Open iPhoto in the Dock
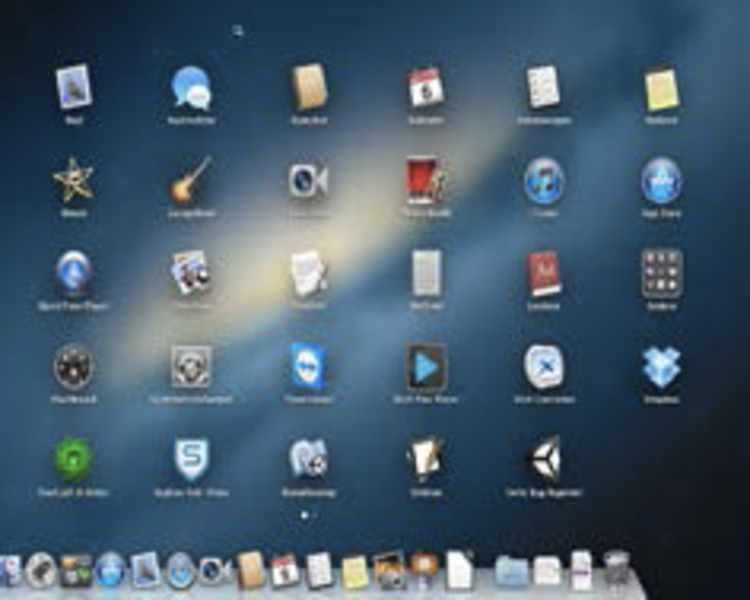Screen dimensions: 750x600 (388, 570)
